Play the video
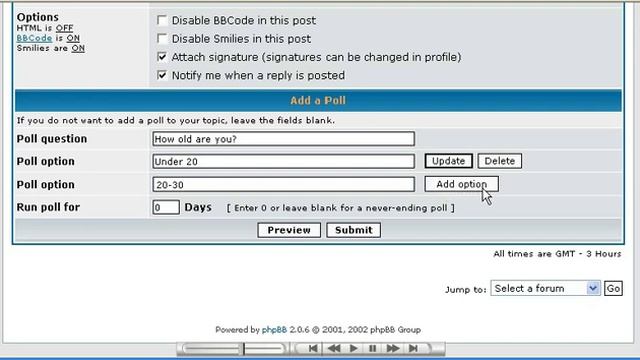This screenshot has width=640, height=360. pyautogui.click(x=353, y=349)
